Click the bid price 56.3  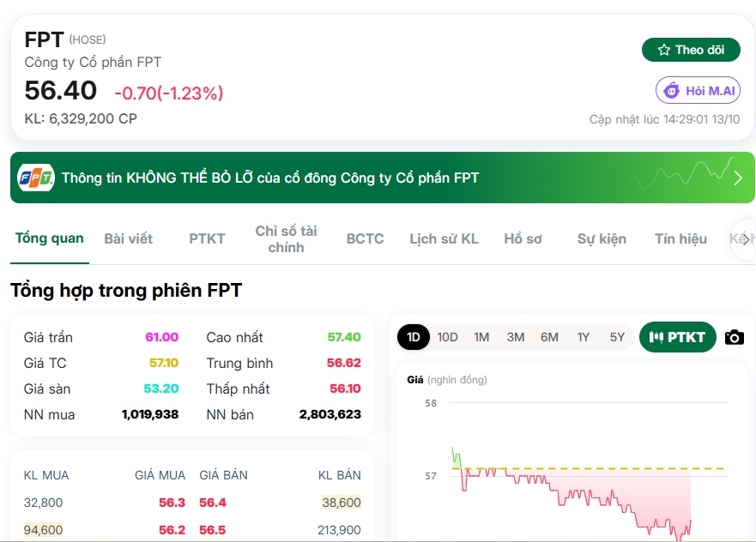click(172, 503)
